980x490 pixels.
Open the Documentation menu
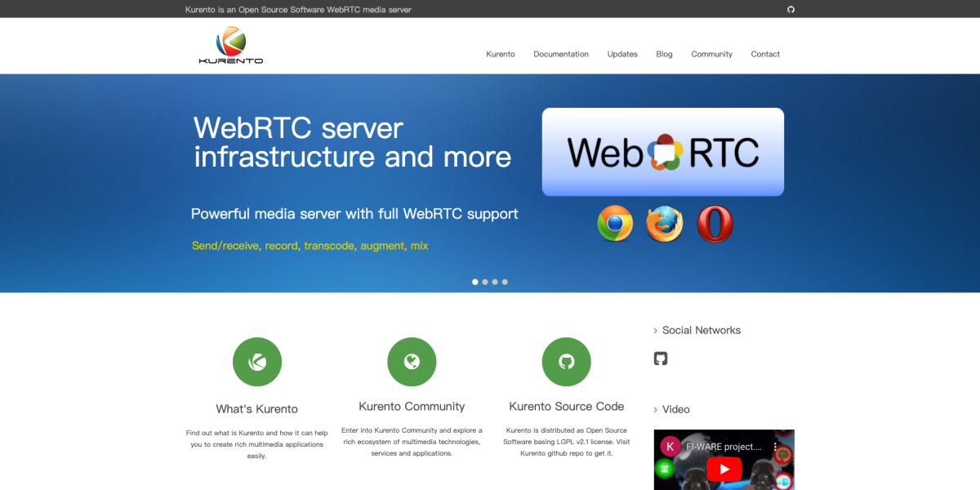(561, 54)
